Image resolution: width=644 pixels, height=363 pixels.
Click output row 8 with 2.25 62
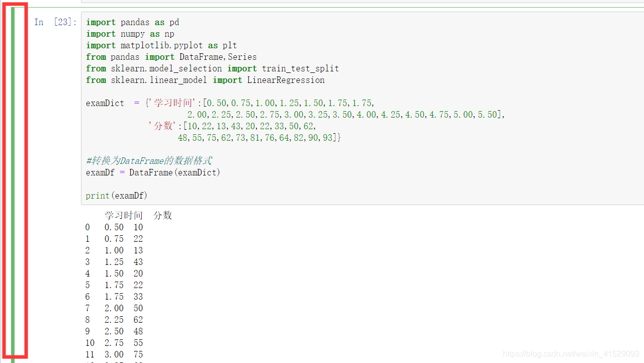[114, 320]
